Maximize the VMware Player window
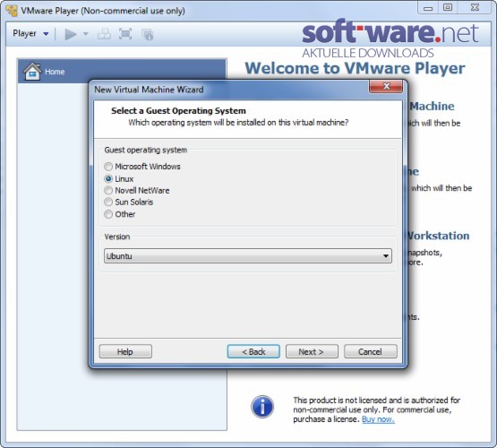Screen dimensions: 497x448 coord(448,8)
